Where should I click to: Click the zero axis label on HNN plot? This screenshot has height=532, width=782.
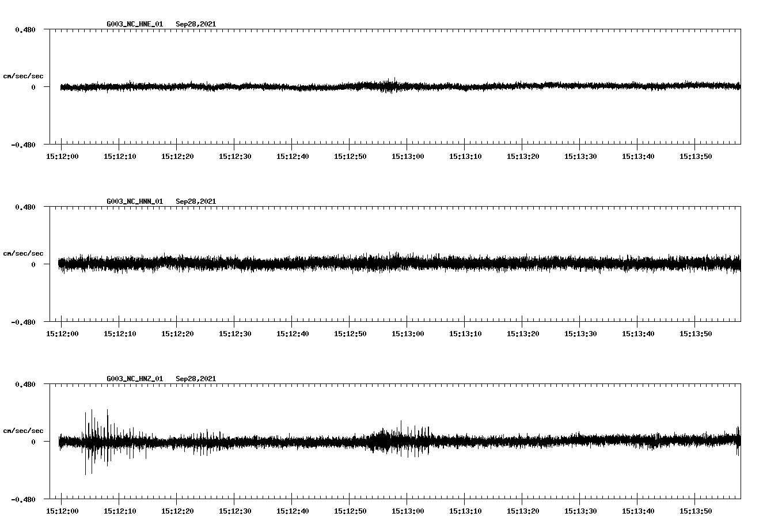33,265
